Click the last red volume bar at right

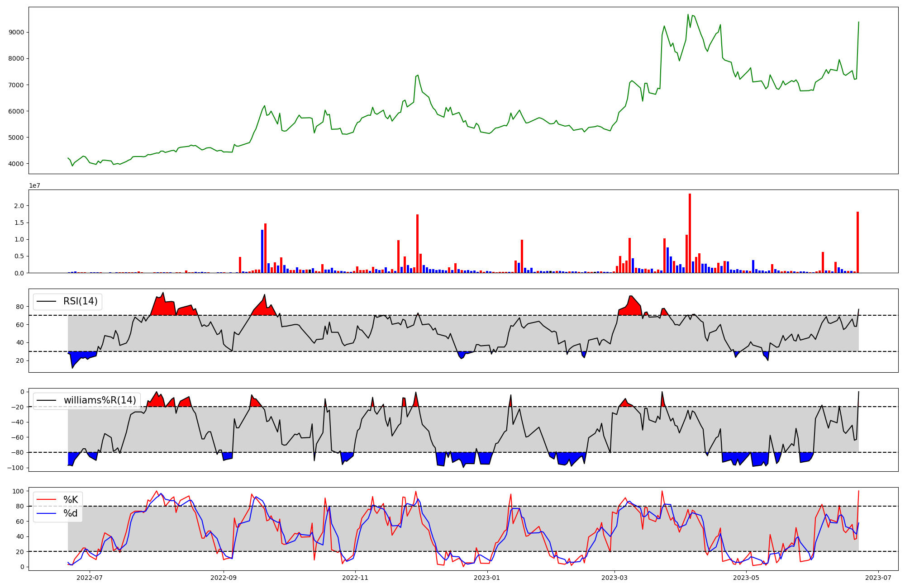point(857,242)
